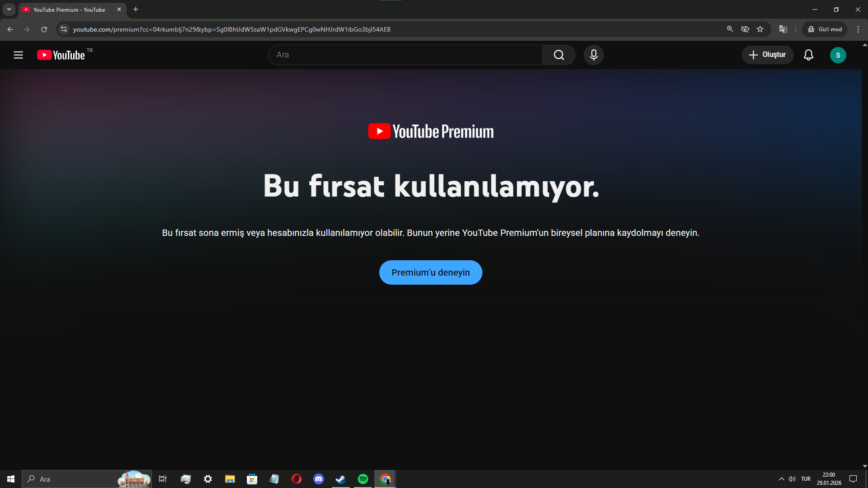Go to YouTube home via the logo

coord(61,55)
